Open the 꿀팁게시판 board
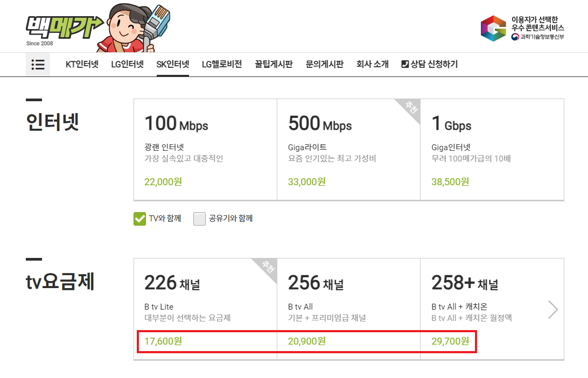 coord(274,65)
